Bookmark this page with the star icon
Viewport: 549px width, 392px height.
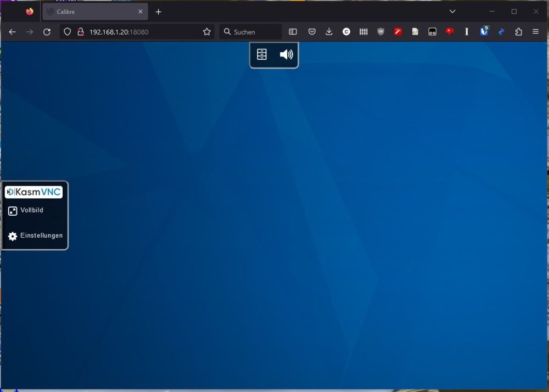pyautogui.click(x=207, y=32)
